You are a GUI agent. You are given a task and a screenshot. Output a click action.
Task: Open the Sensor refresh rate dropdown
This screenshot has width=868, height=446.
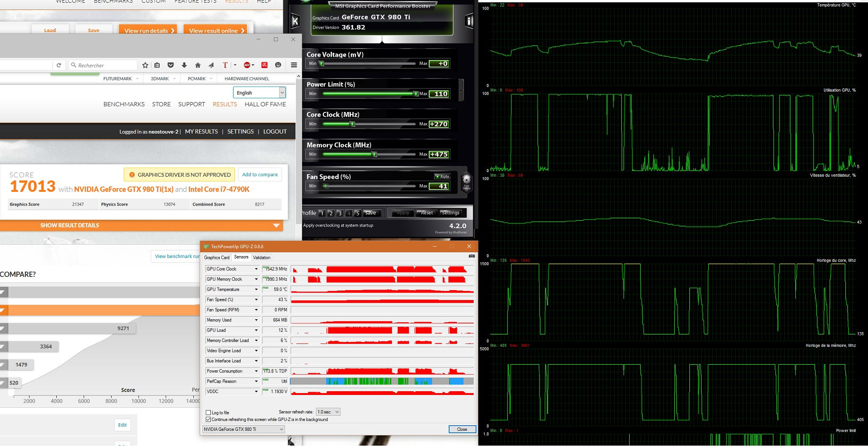pos(328,412)
